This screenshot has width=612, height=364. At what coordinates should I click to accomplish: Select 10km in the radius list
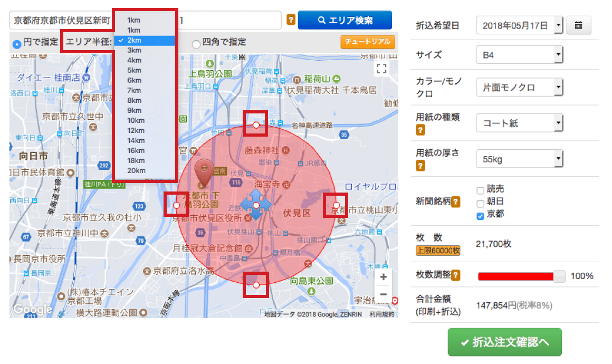point(136,120)
